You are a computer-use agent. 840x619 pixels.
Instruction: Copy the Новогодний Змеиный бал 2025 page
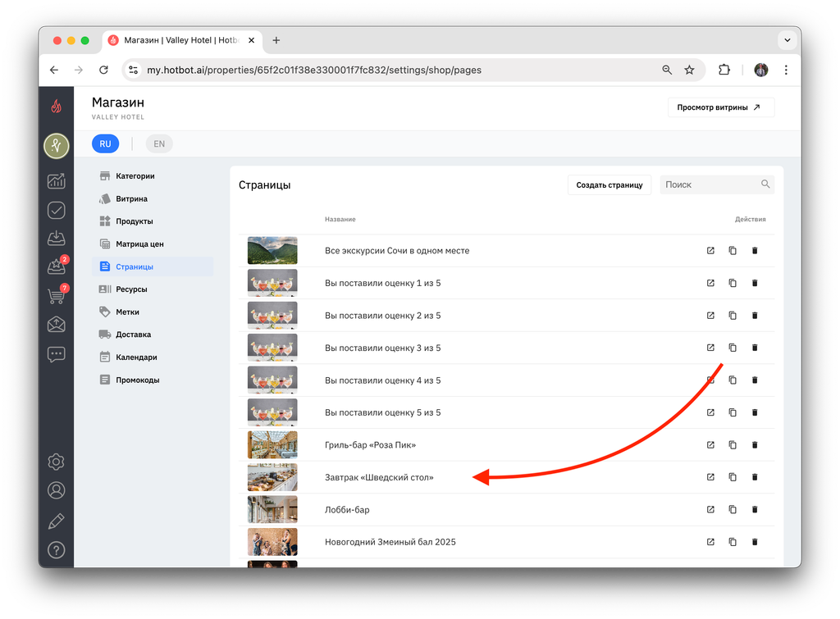click(733, 542)
